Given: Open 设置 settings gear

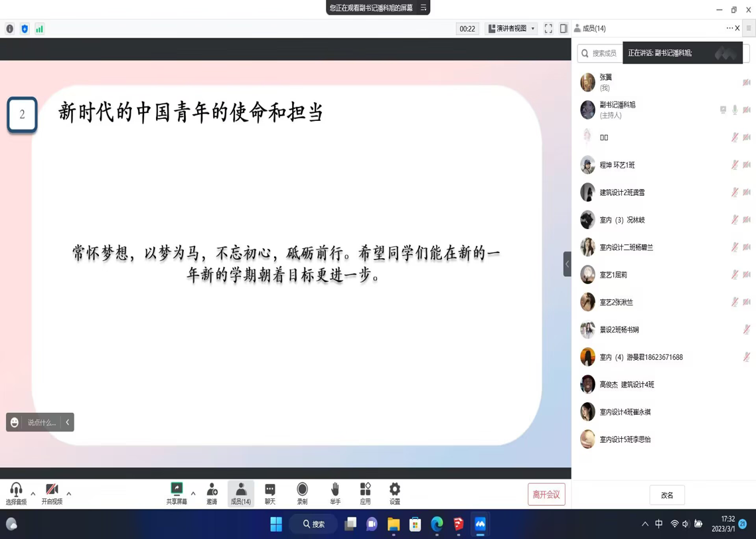Looking at the screenshot, I should tap(395, 493).
